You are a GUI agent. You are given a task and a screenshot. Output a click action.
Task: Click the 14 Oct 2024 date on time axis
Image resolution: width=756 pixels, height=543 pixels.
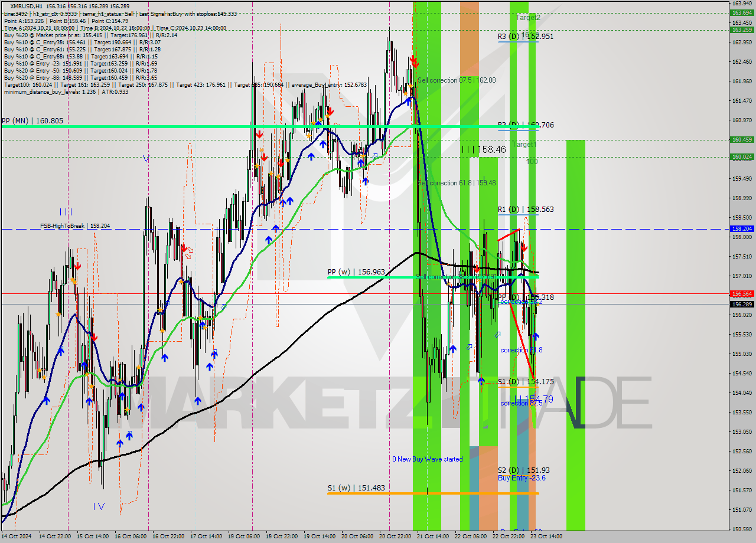point(16,537)
